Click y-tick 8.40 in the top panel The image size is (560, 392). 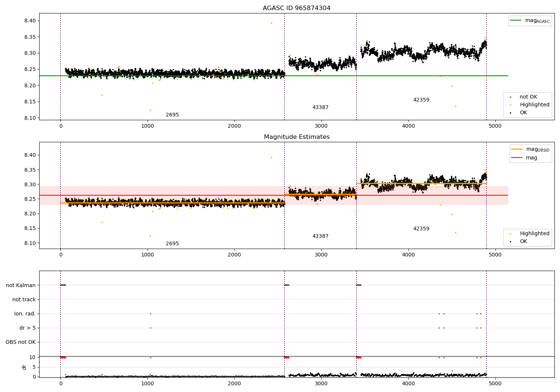click(30, 21)
